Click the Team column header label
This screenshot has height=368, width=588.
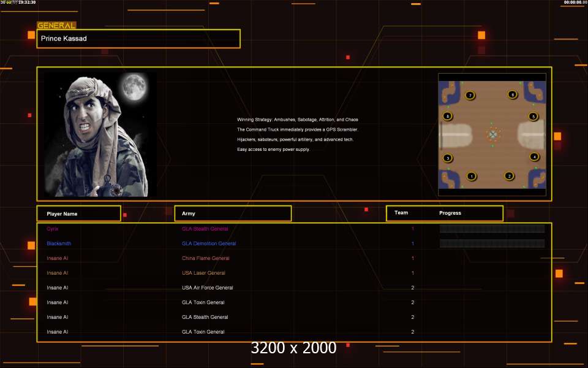[401, 213]
